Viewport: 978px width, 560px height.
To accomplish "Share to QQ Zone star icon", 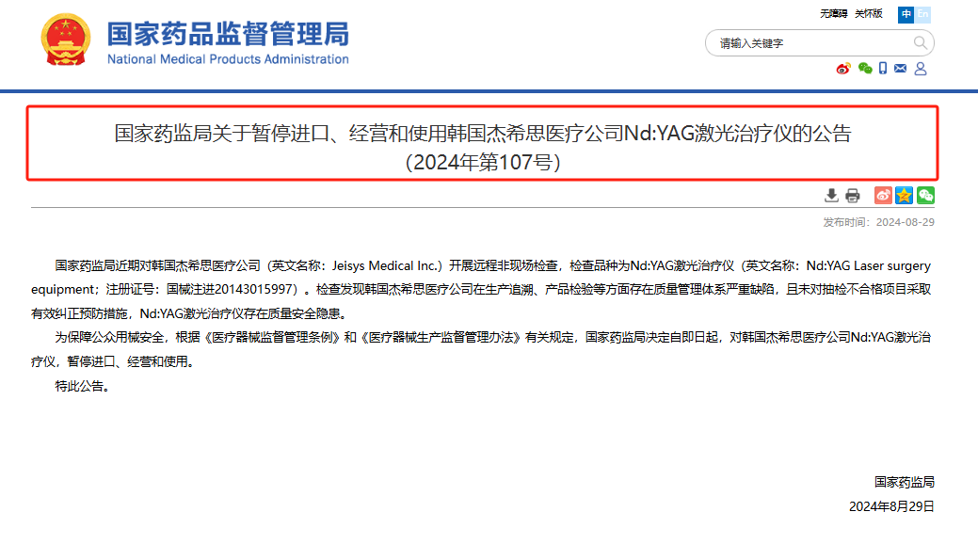I will pos(905,195).
